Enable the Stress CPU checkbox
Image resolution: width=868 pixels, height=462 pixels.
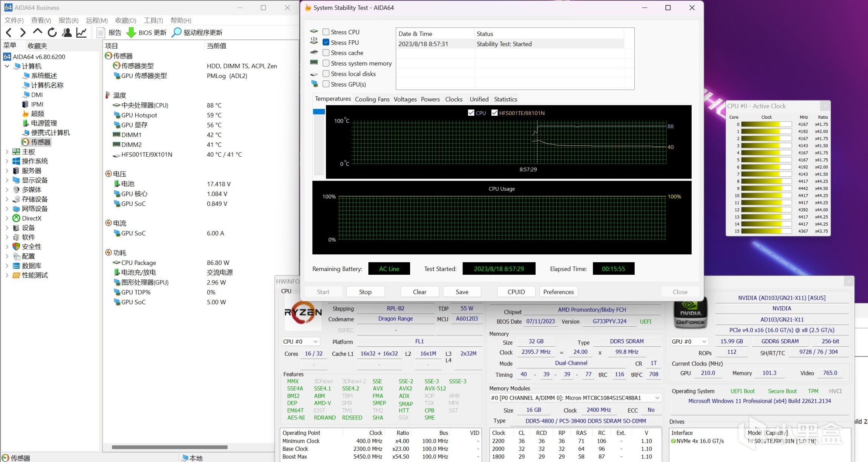click(x=326, y=32)
